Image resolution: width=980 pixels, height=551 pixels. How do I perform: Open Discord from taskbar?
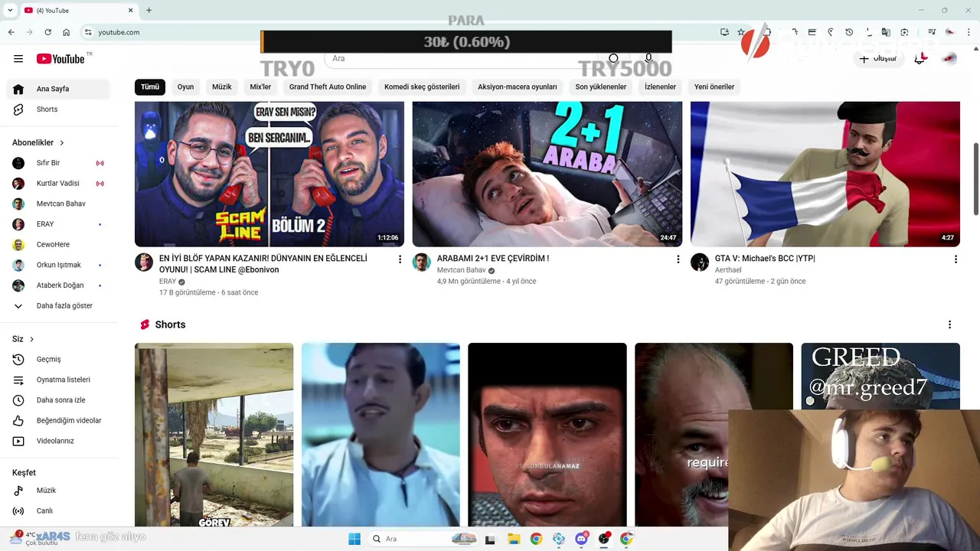pyautogui.click(x=582, y=539)
